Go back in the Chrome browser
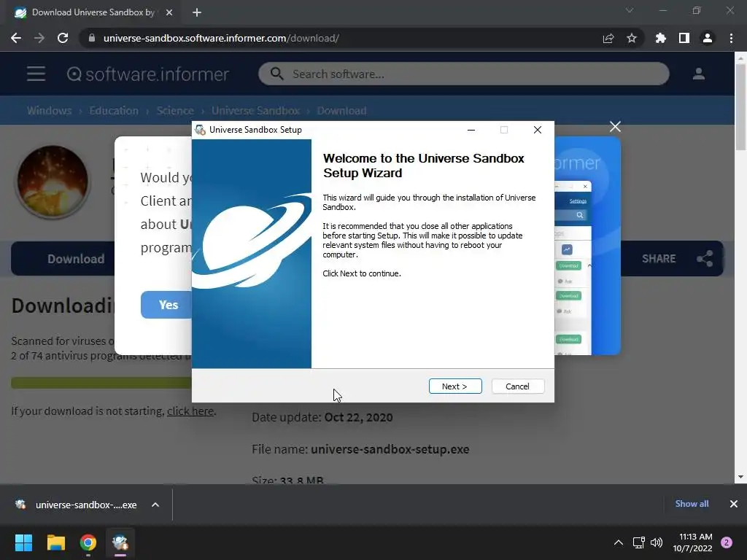The image size is (747, 560). [x=16, y=38]
